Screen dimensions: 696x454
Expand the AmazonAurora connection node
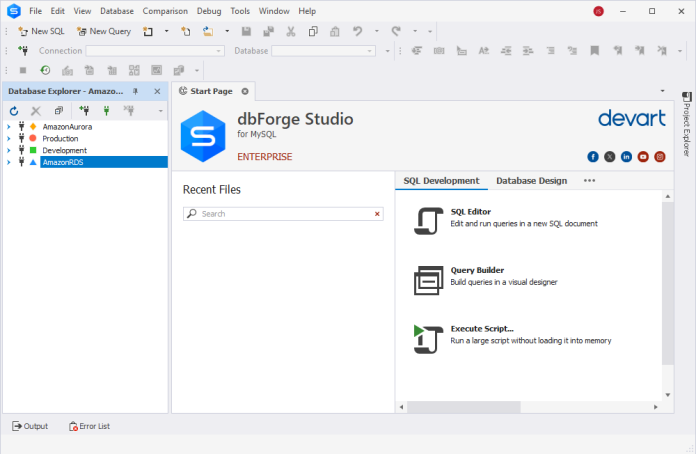coord(9,127)
